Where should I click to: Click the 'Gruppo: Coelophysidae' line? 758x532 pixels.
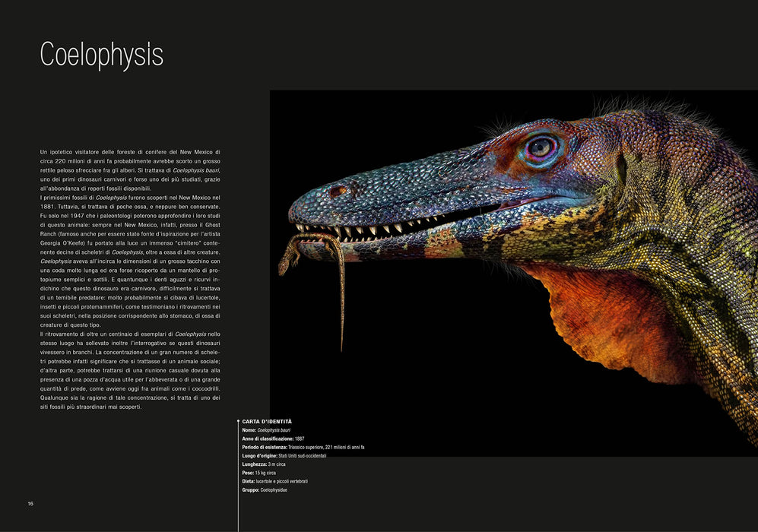coord(265,490)
